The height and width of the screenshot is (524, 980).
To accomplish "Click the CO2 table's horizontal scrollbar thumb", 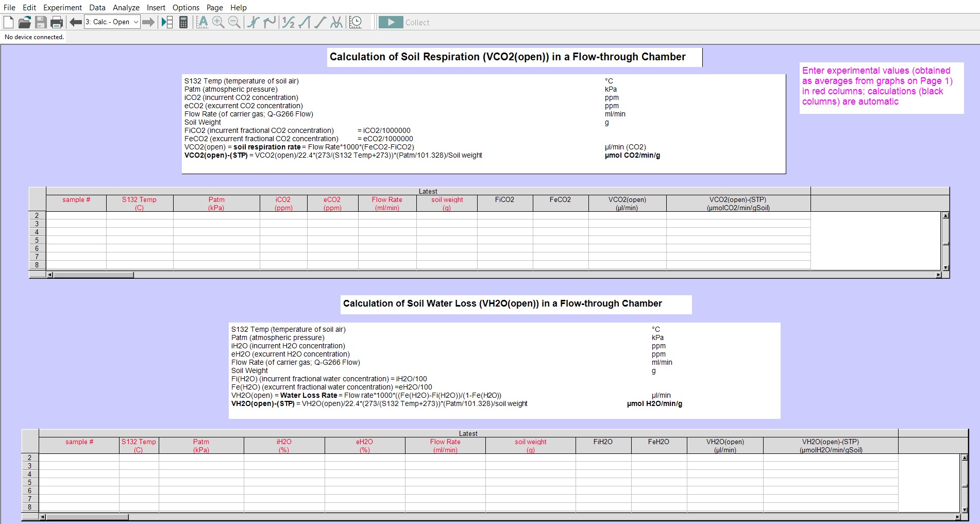I will click(x=94, y=275).
